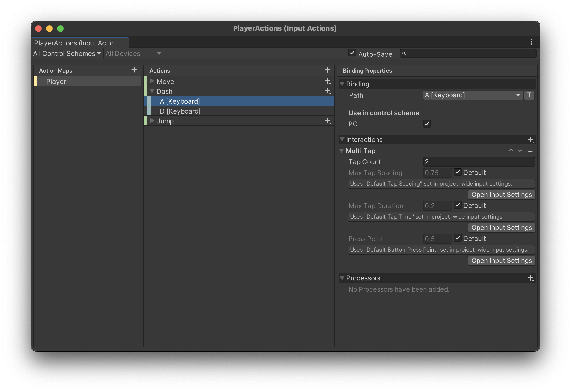Click Open Input Settings under Press Point
The height and width of the screenshot is (392, 571).
point(501,261)
